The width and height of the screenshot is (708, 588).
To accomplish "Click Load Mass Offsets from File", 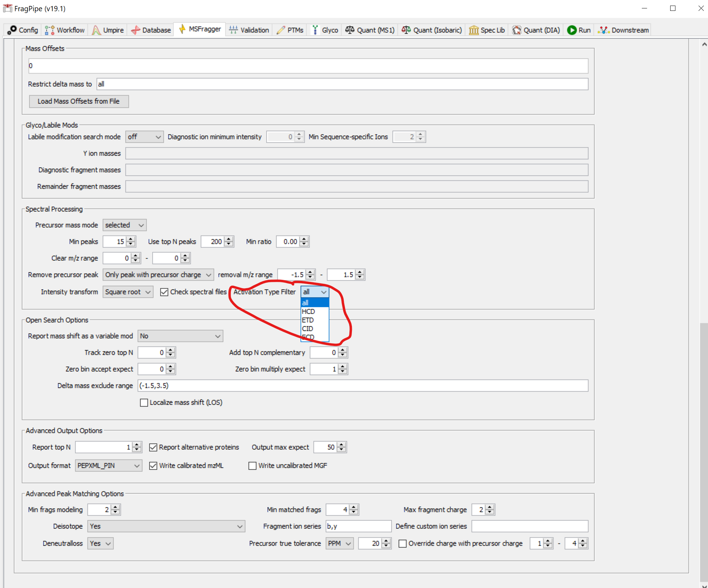I will tap(79, 101).
